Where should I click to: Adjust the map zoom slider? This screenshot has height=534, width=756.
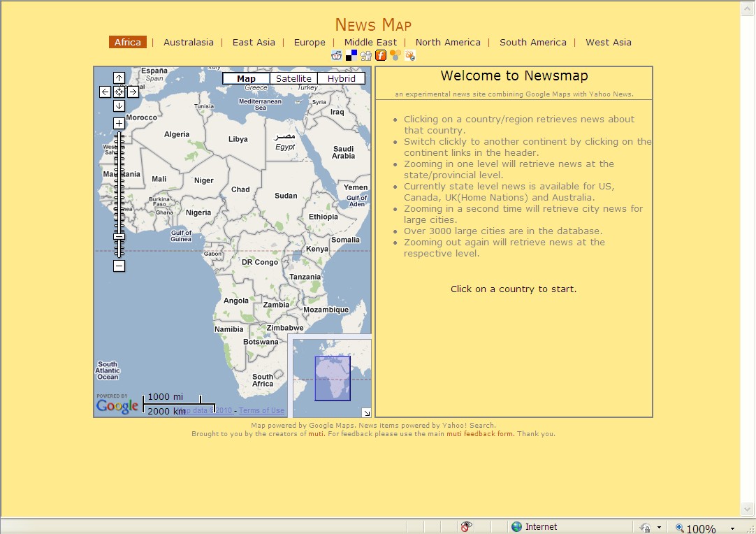coord(119,238)
